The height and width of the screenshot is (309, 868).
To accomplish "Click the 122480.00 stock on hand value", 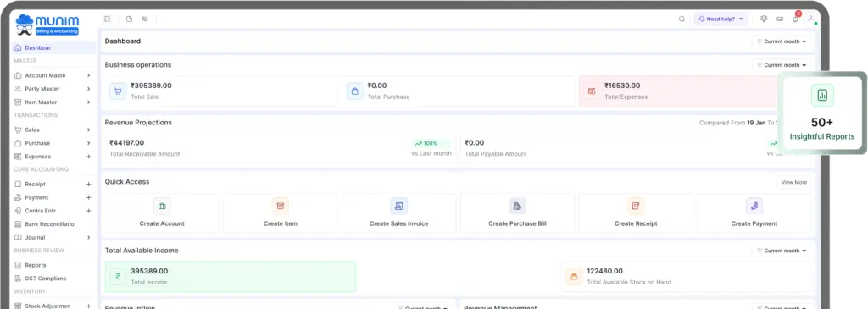I will pos(604,271).
